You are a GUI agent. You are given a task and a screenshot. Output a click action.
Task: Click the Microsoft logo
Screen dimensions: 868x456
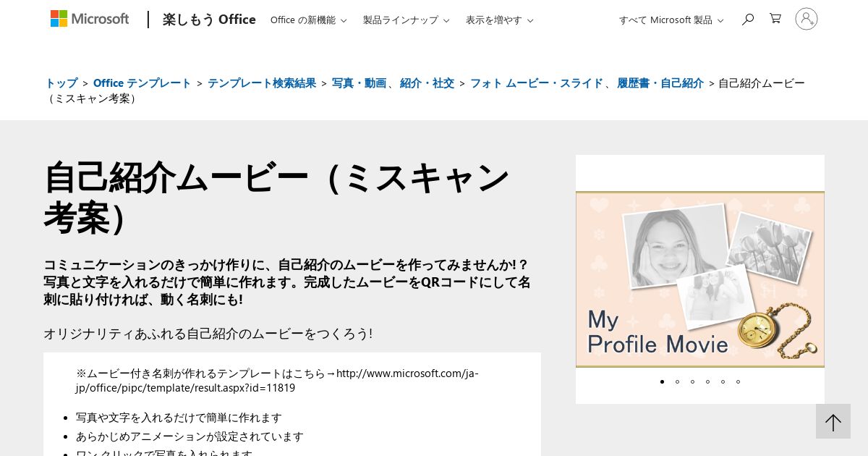click(x=90, y=20)
